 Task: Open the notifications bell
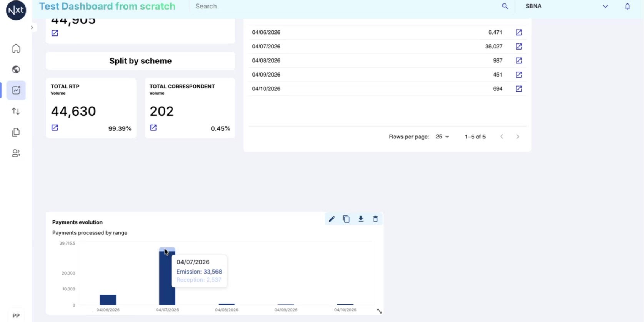click(x=627, y=6)
